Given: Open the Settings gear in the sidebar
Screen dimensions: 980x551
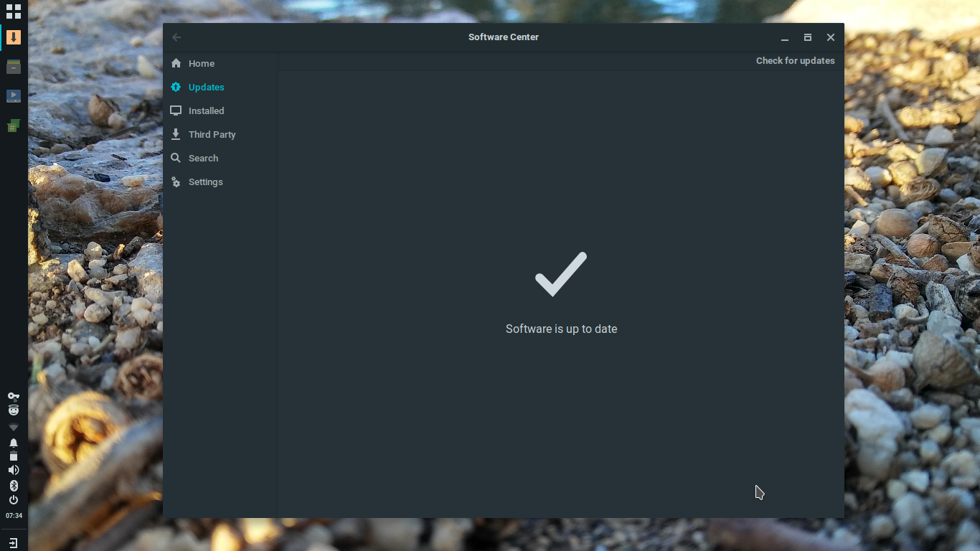Looking at the screenshot, I should pos(176,182).
